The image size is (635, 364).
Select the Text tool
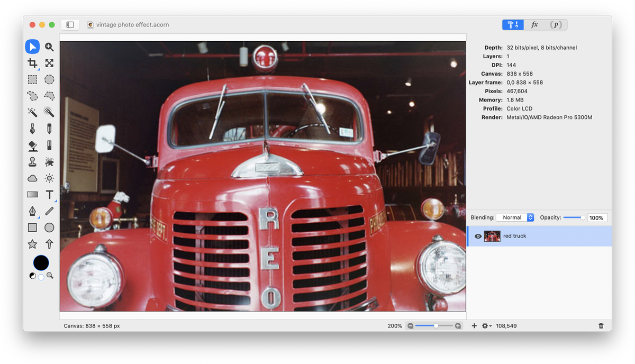tap(49, 195)
